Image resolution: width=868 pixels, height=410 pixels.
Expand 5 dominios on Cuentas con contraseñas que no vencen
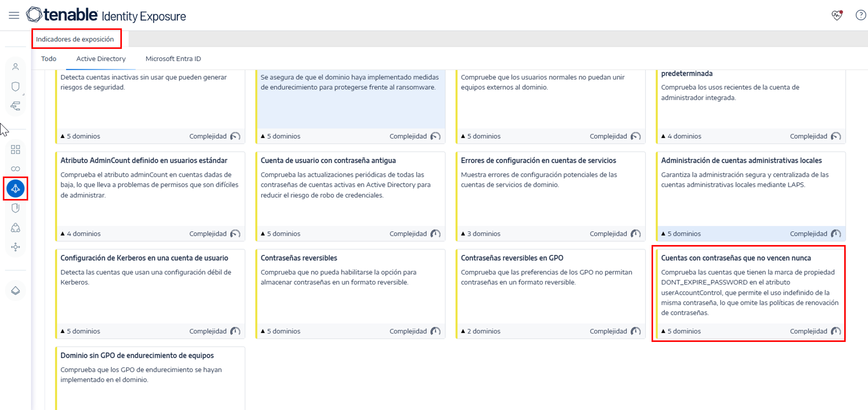(681, 331)
